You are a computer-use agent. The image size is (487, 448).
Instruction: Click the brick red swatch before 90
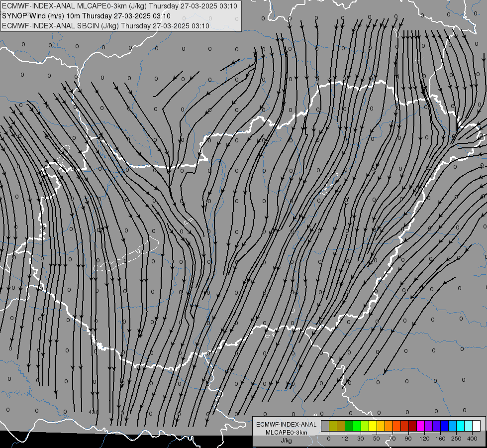point(405,426)
